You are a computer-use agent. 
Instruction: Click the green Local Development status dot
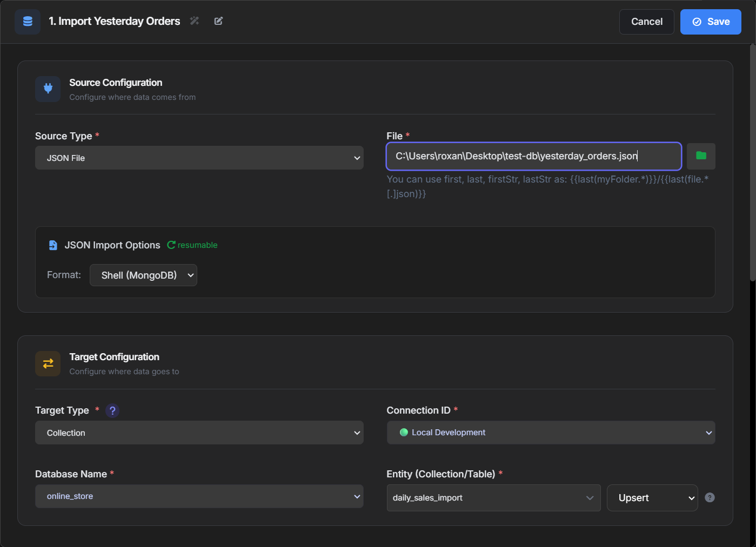[x=404, y=433]
